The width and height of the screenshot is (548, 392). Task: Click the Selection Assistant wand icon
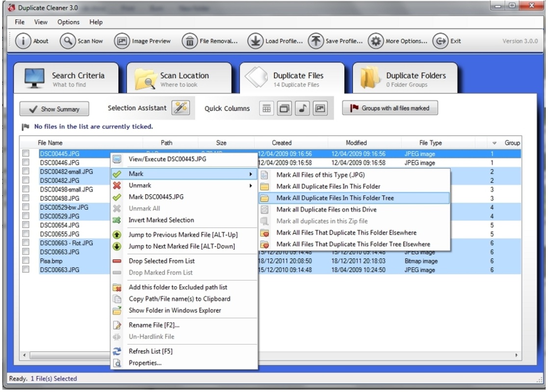(181, 108)
